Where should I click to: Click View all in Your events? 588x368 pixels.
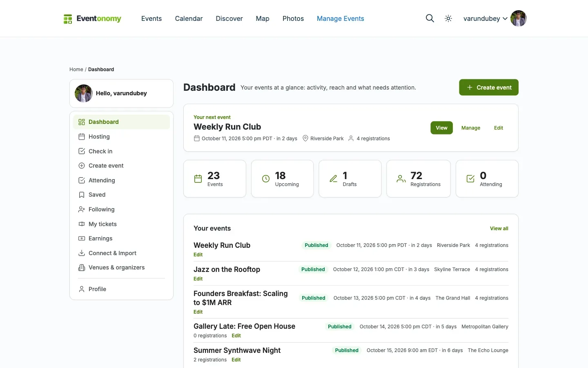pos(499,229)
